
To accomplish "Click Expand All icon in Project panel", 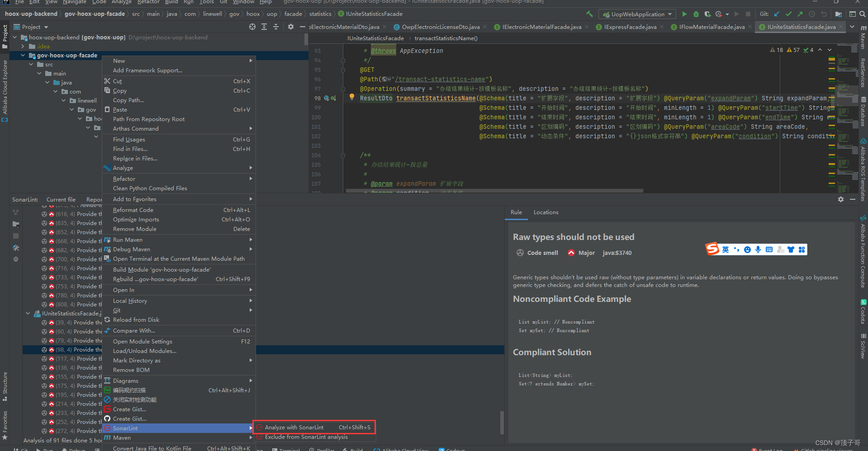I will point(264,27).
